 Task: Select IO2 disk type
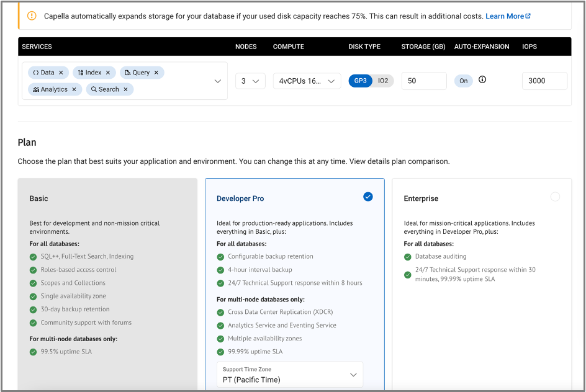tap(383, 81)
